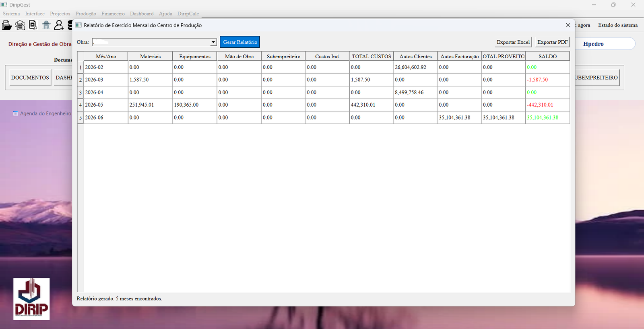
Task: Expand the Obra combo box arrow
Action: click(x=213, y=42)
